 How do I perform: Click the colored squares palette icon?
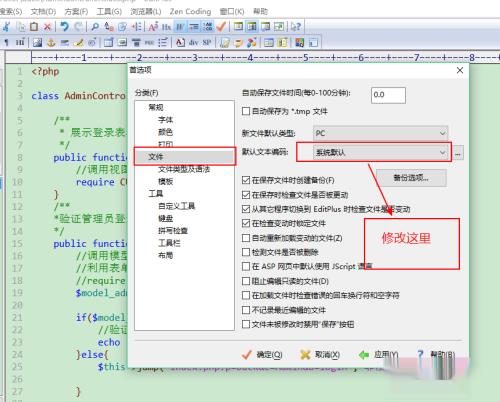pyautogui.click(x=299, y=42)
